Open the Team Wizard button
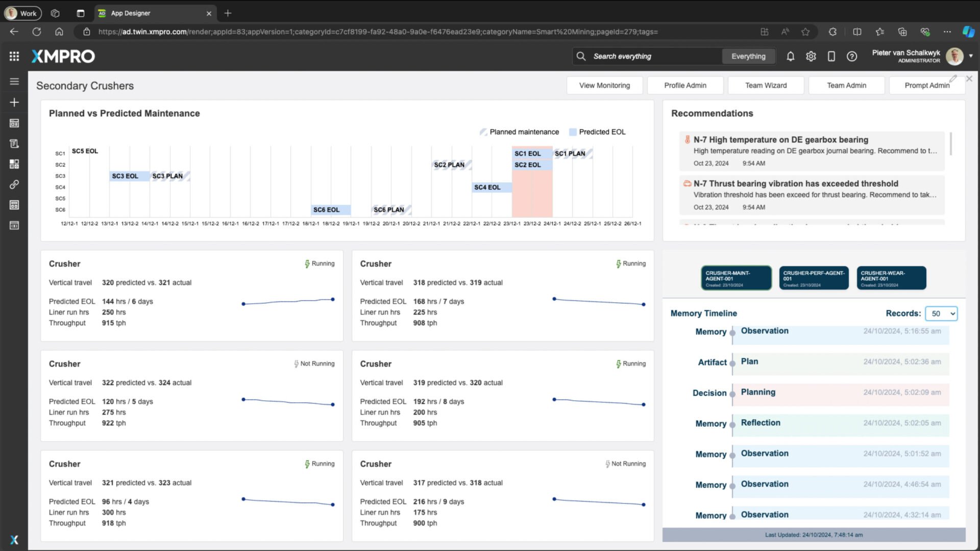The height and width of the screenshot is (551, 980). click(x=766, y=85)
